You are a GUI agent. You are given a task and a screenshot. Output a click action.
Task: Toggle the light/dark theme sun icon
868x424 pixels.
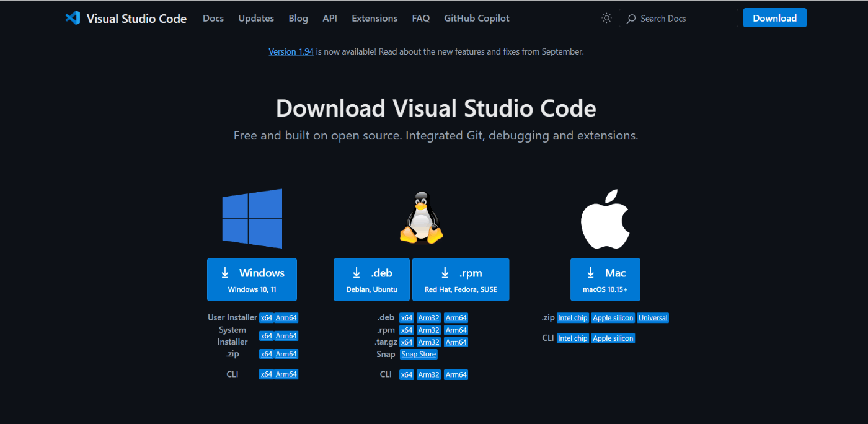[x=606, y=18]
